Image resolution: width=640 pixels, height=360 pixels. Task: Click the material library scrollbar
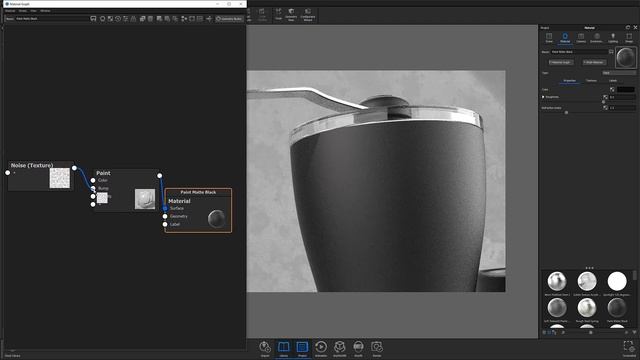coord(635,275)
